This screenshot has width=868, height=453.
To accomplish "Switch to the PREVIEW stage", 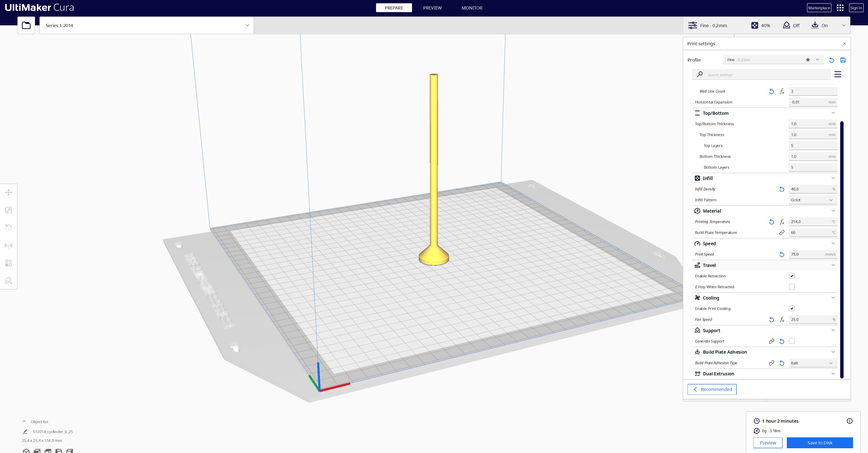I will click(x=432, y=8).
